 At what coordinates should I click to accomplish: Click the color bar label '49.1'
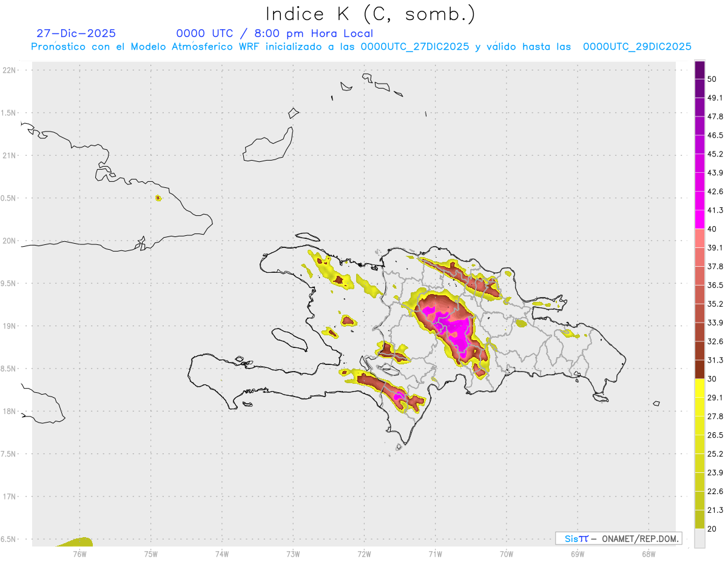click(715, 98)
